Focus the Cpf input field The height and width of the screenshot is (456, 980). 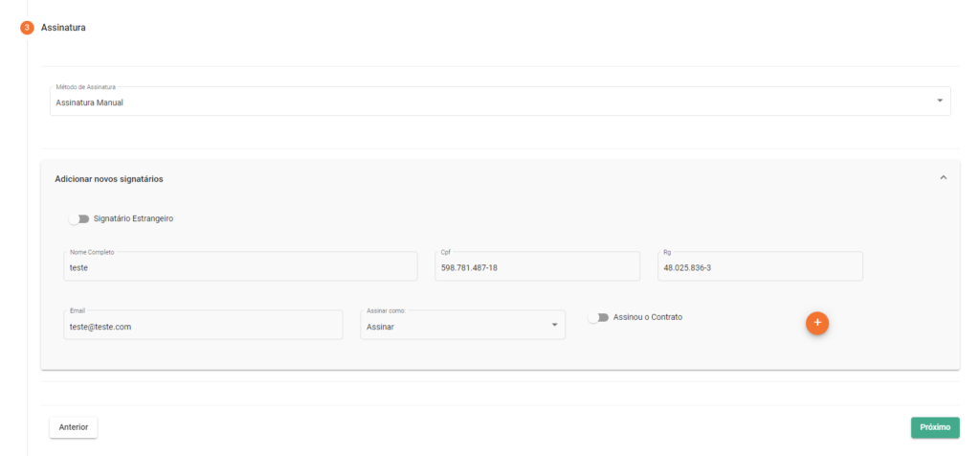536,267
